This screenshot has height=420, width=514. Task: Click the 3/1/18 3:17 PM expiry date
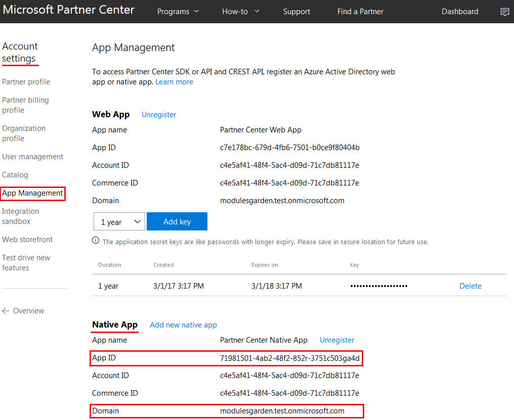(x=277, y=286)
